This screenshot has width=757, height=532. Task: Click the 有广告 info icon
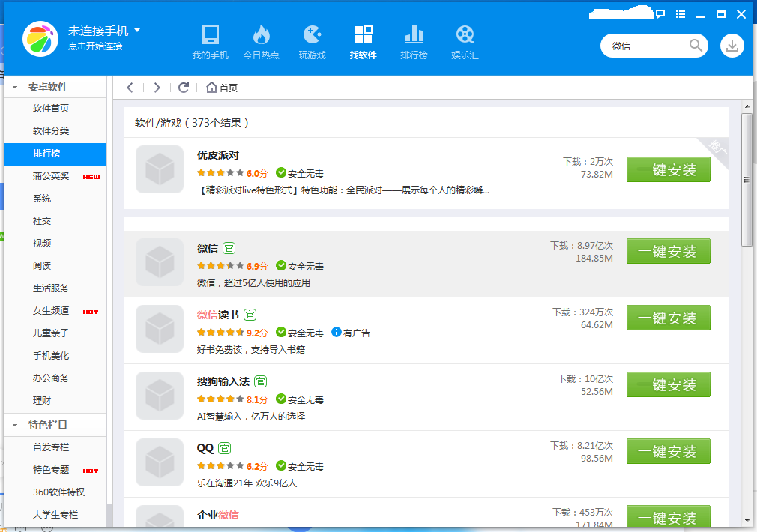(x=337, y=332)
